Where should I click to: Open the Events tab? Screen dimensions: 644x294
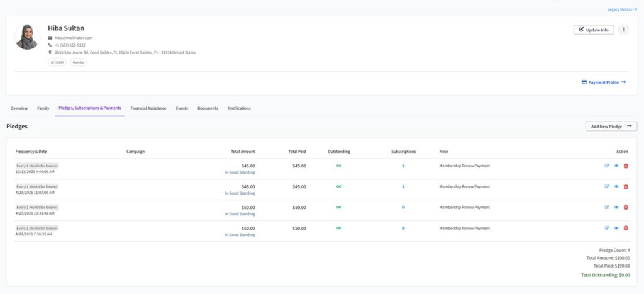pyautogui.click(x=182, y=108)
